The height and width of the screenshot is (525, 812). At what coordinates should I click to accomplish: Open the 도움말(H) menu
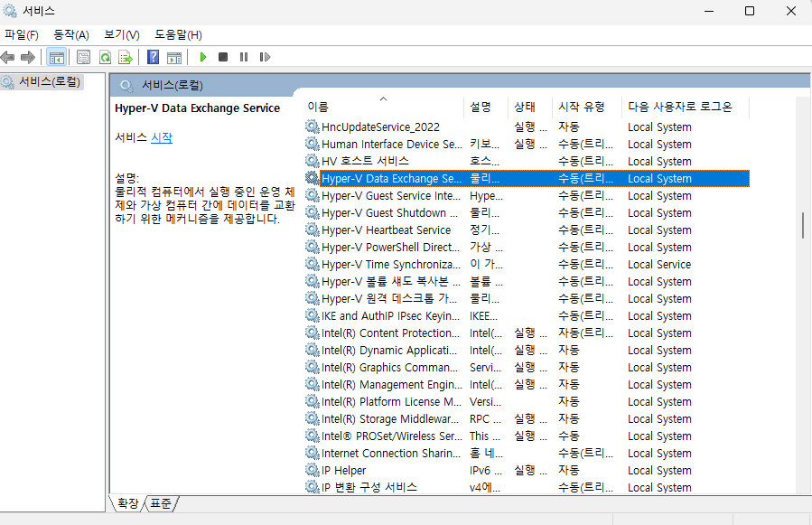tap(178, 34)
